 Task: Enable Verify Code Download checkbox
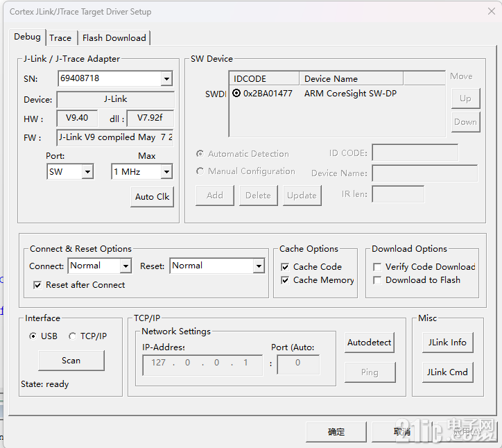pyautogui.click(x=377, y=267)
